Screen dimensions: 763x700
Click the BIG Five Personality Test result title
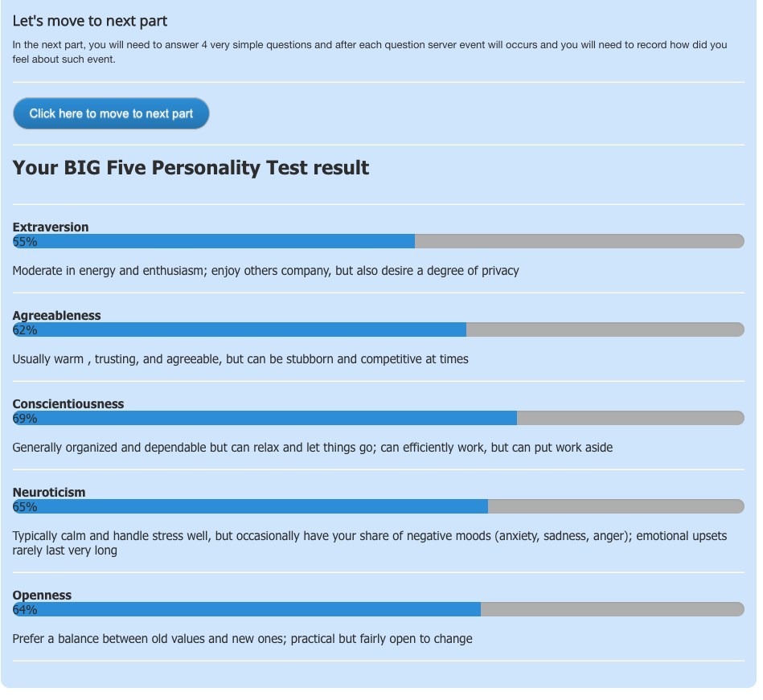pyautogui.click(x=192, y=169)
